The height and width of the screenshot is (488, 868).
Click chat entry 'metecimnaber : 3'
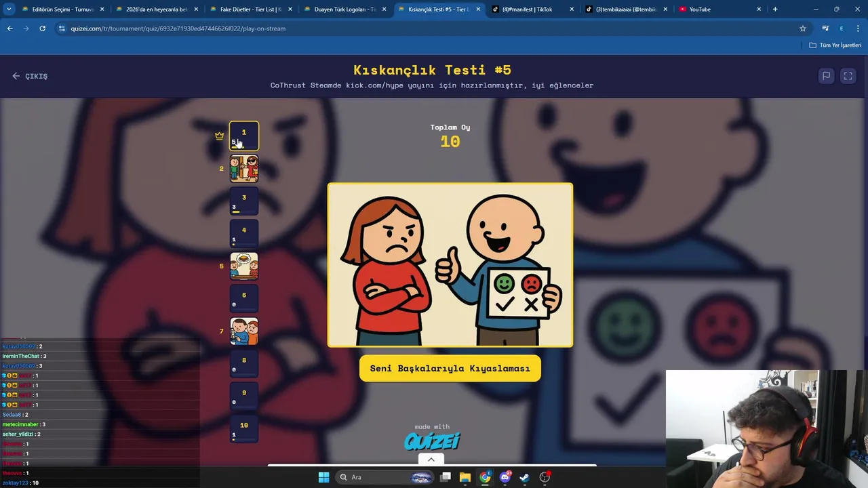pyautogui.click(x=24, y=424)
